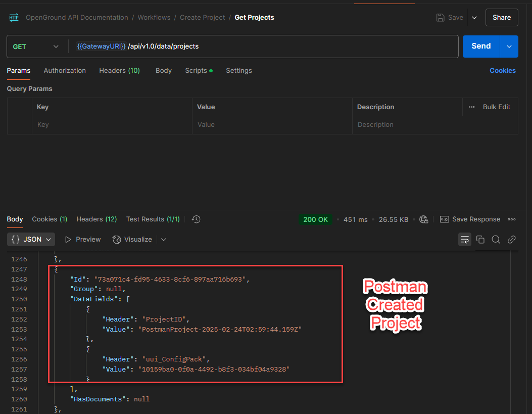Open the Workflows breadcrumb

[154, 18]
